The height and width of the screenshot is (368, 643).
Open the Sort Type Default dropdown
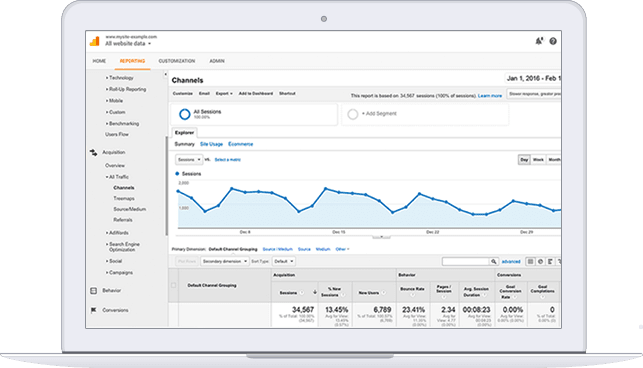(284, 261)
